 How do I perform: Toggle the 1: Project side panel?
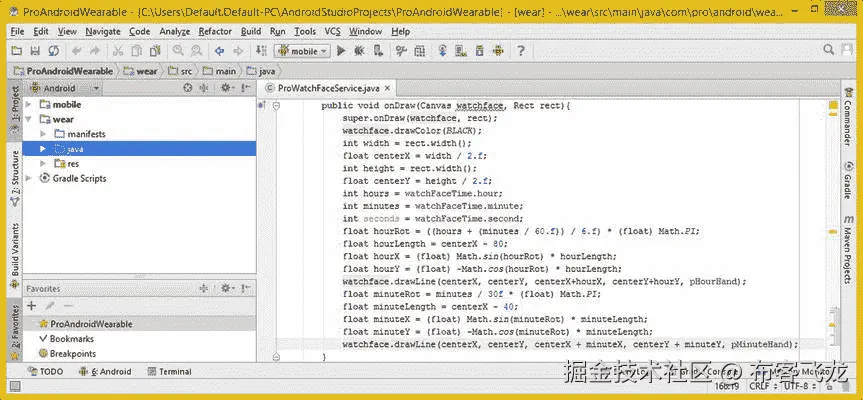(15, 109)
